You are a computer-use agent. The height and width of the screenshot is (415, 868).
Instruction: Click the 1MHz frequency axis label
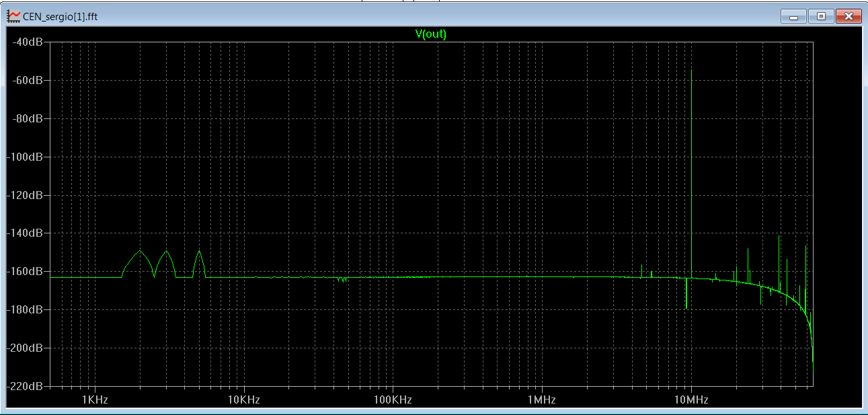542,399
